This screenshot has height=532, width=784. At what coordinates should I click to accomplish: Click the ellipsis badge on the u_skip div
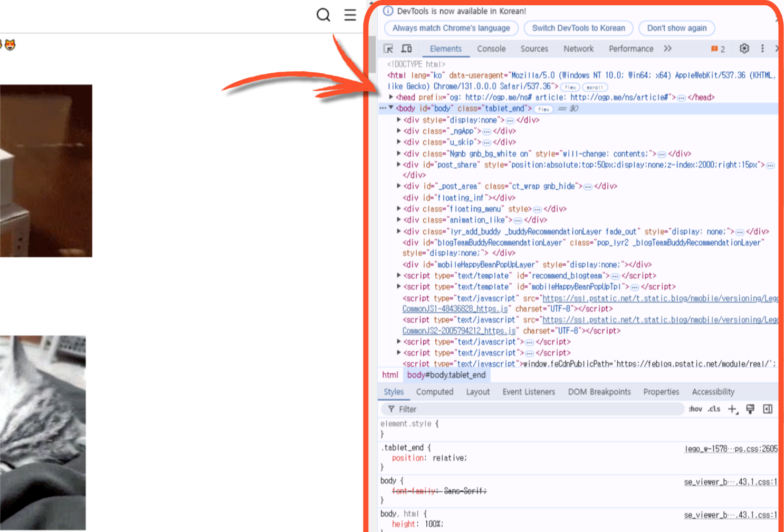[487, 143]
